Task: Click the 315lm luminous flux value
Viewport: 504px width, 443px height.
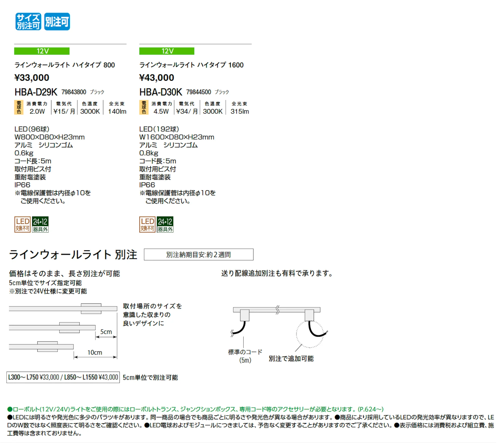Action: (240, 111)
